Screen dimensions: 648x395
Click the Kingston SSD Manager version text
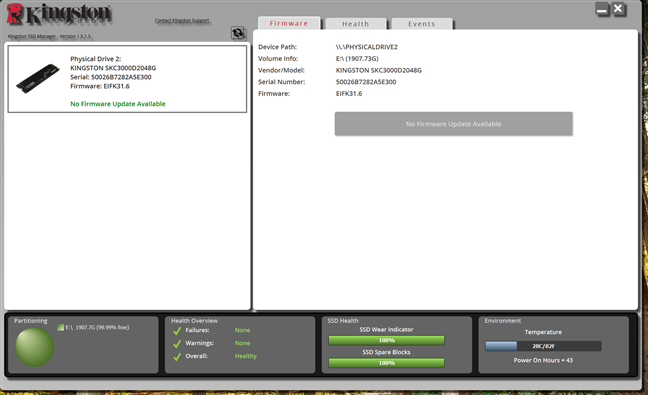[x=50, y=36]
